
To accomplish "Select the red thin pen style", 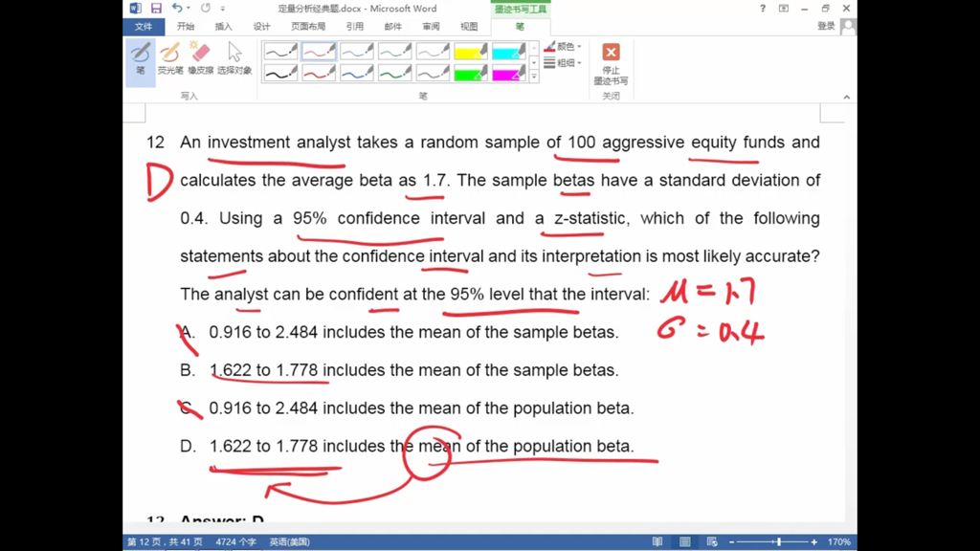I will pos(319,52).
